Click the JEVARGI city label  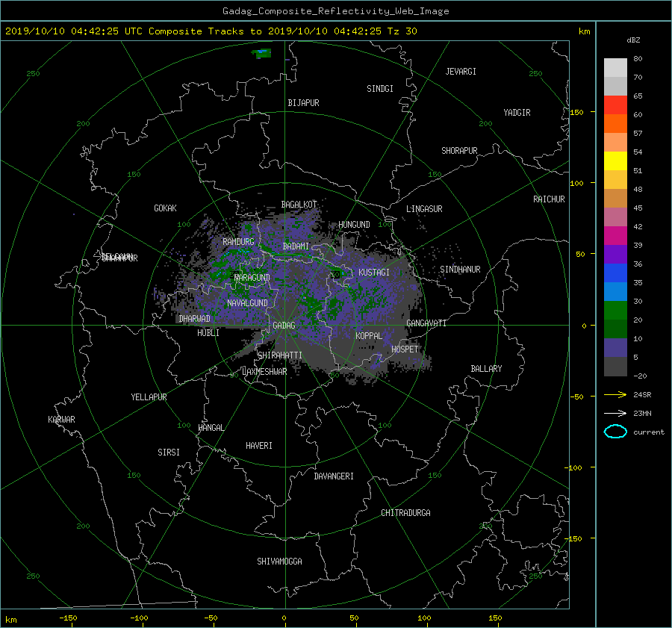click(461, 72)
